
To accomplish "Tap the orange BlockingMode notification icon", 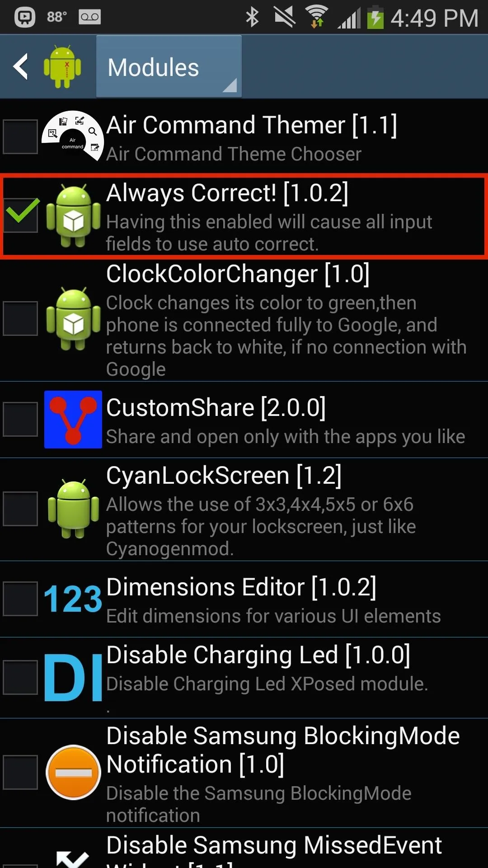I will pos(73,772).
